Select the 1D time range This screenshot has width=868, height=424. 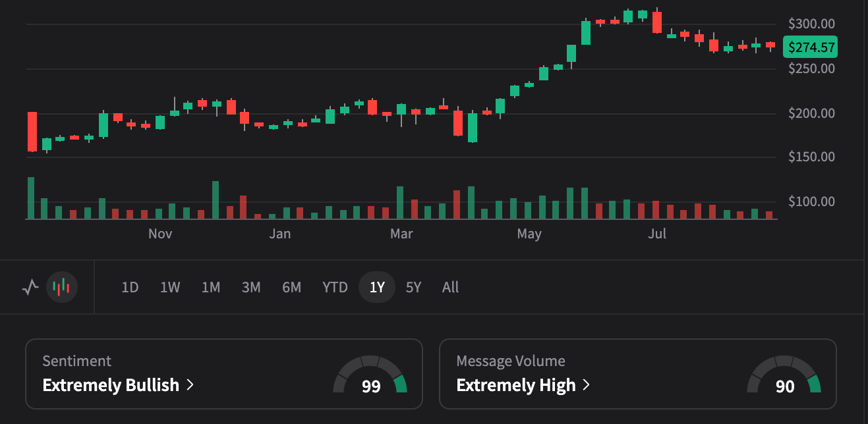point(130,288)
